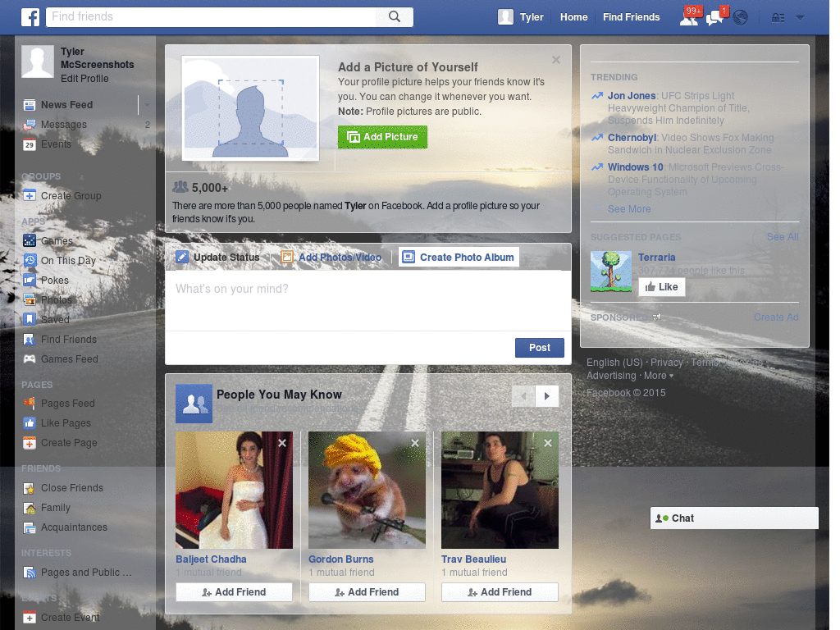Open Windows 10 trending topic
The width and height of the screenshot is (840, 630).
point(636,167)
